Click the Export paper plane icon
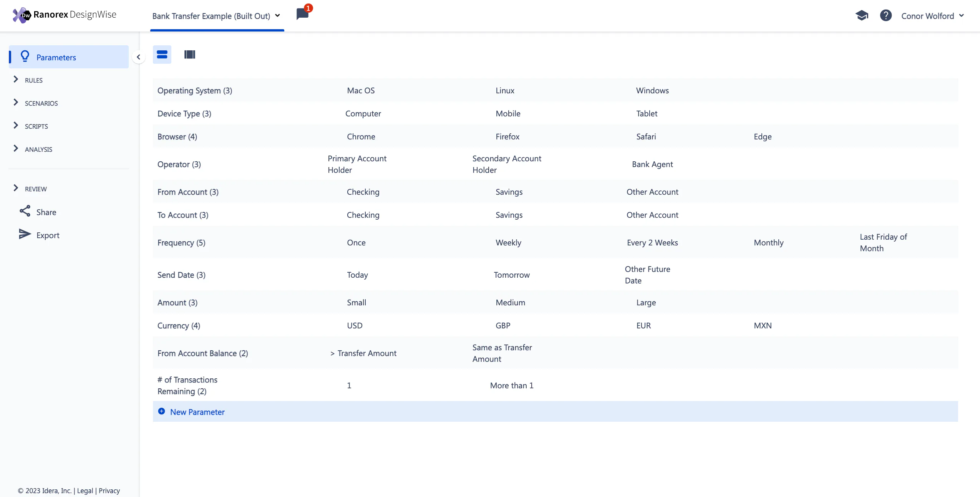This screenshot has width=980, height=497. pos(25,234)
